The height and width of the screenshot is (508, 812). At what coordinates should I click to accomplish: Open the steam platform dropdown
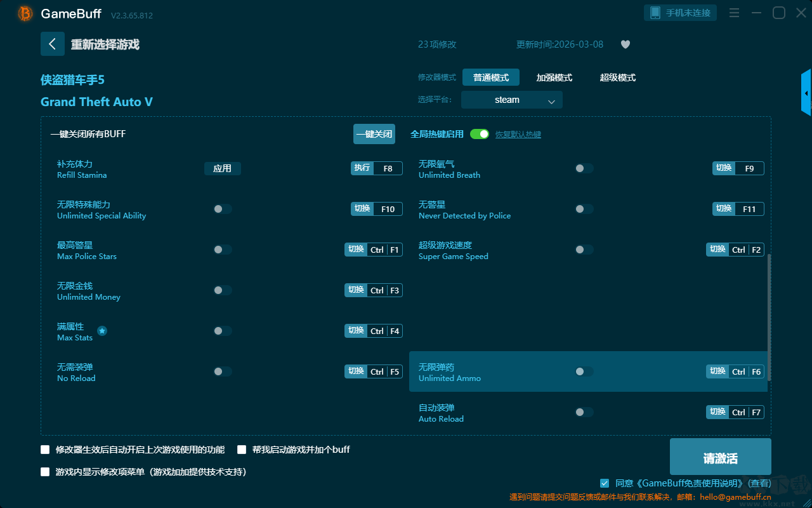(x=512, y=100)
